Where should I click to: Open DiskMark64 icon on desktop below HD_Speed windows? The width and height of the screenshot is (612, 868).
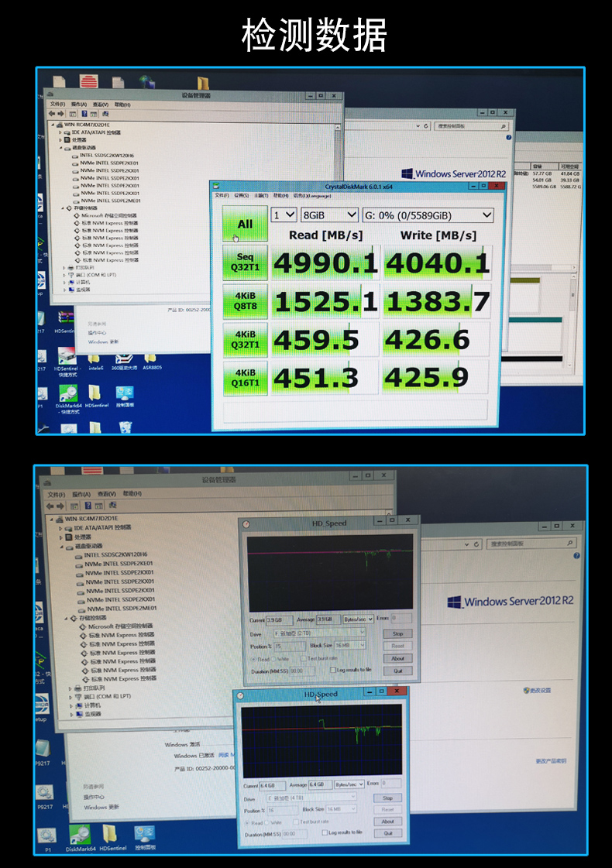pos(81,838)
